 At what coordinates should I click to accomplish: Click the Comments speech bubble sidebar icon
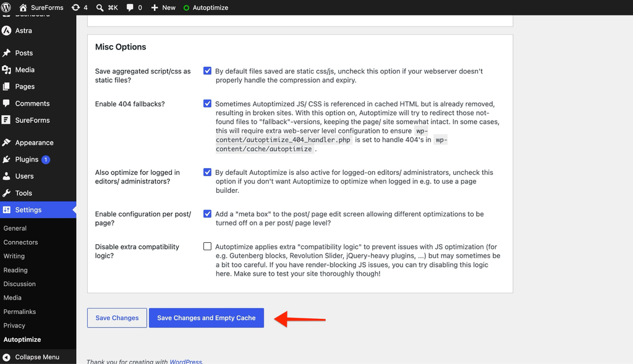(x=6, y=103)
